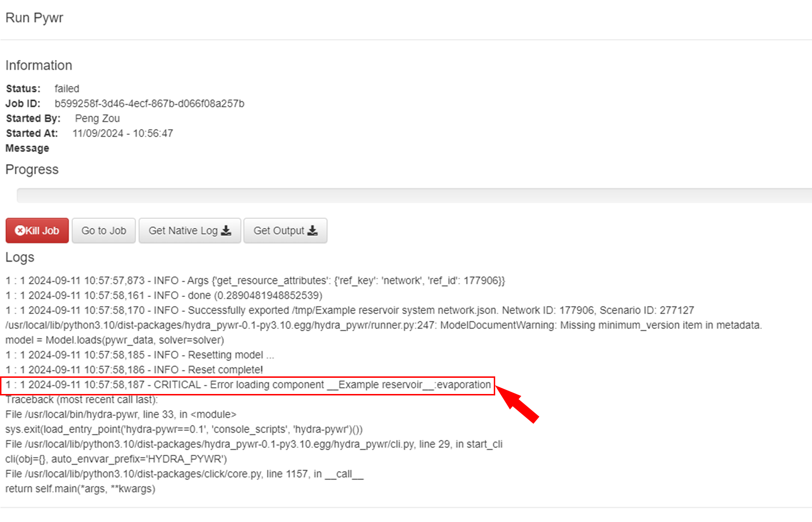Click the download icon on Get Output
This screenshot has height=522, width=812.
click(313, 231)
